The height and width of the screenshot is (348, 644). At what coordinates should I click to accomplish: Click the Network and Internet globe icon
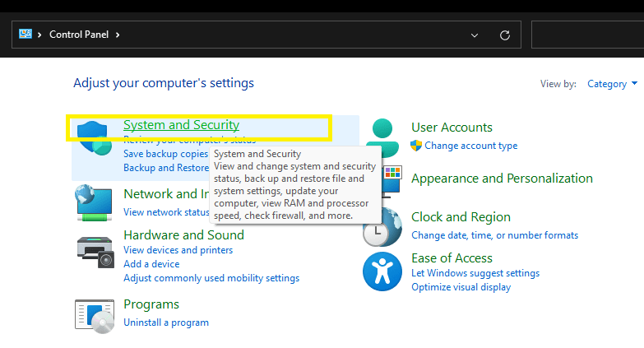(92, 202)
